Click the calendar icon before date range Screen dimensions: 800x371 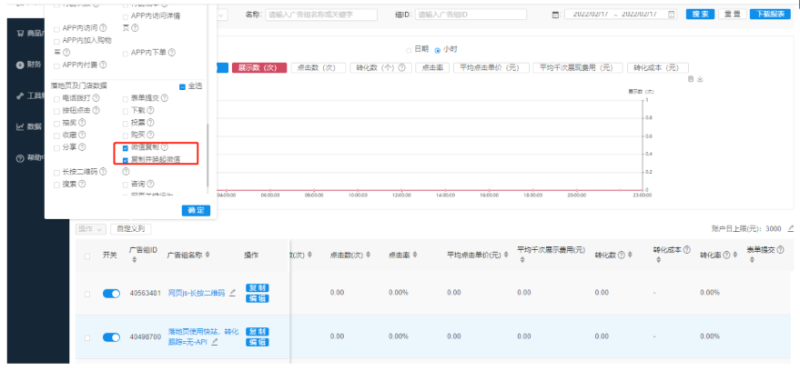pyautogui.click(x=555, y=15)
